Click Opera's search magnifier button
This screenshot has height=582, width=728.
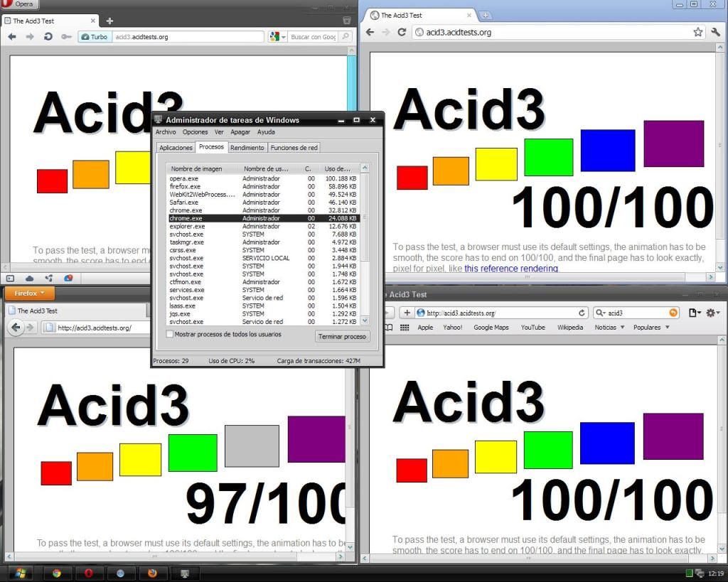tap(346, 36)
